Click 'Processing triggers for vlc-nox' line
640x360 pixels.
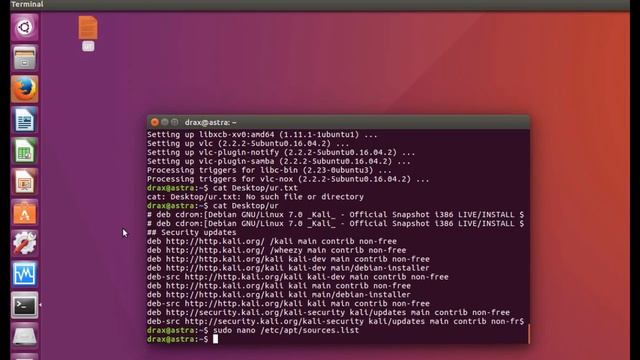click(288, 179)
